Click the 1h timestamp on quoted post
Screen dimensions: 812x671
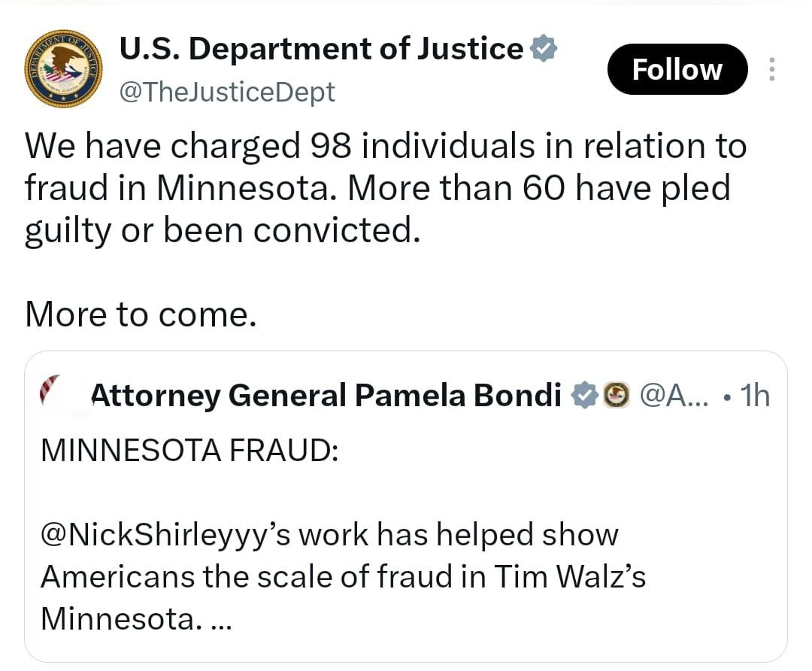(755, 395)
